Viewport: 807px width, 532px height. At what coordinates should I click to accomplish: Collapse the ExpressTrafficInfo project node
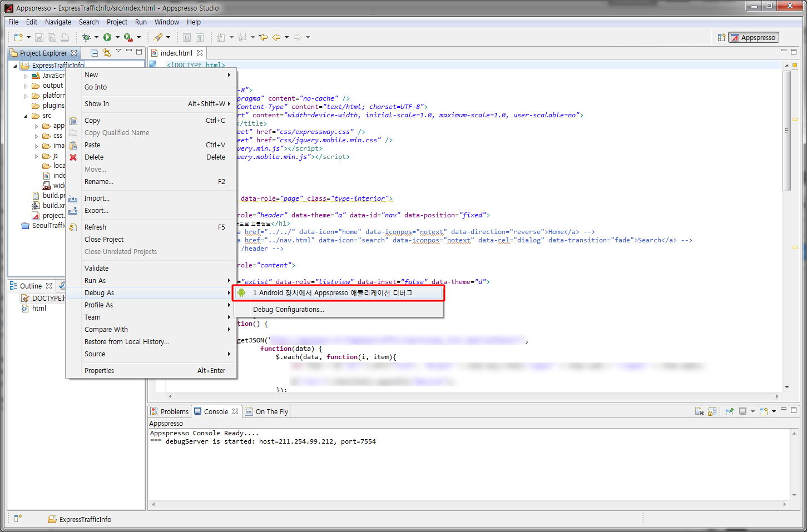click(x=15, y=66)
